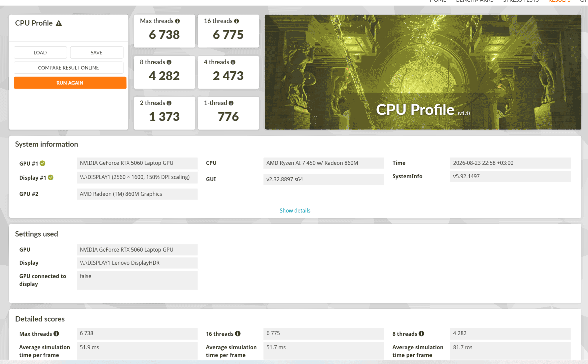588x364 pixels.
Task: Open the STRESS TESTS tab
Action: pyautogui.click(x=521, y=1)
